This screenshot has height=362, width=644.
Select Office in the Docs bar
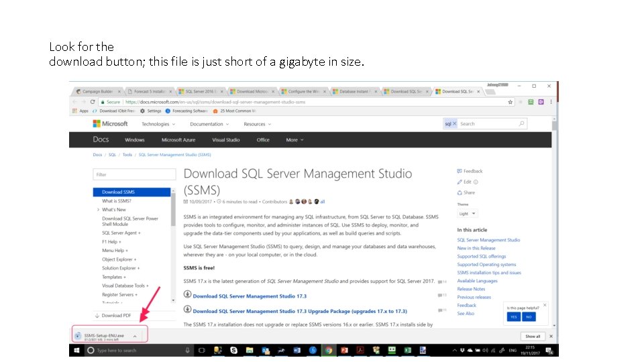263,140
